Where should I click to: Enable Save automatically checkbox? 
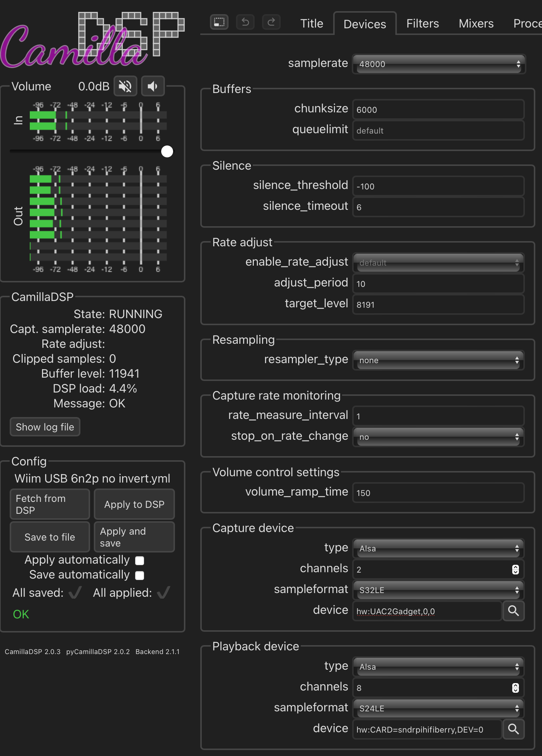pos(140,576)
